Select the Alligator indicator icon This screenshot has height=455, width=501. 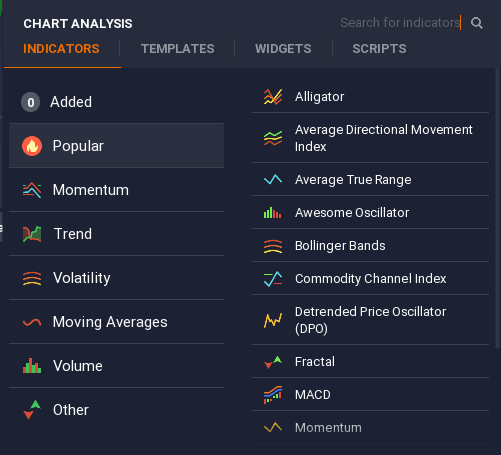tap(273, 97)
